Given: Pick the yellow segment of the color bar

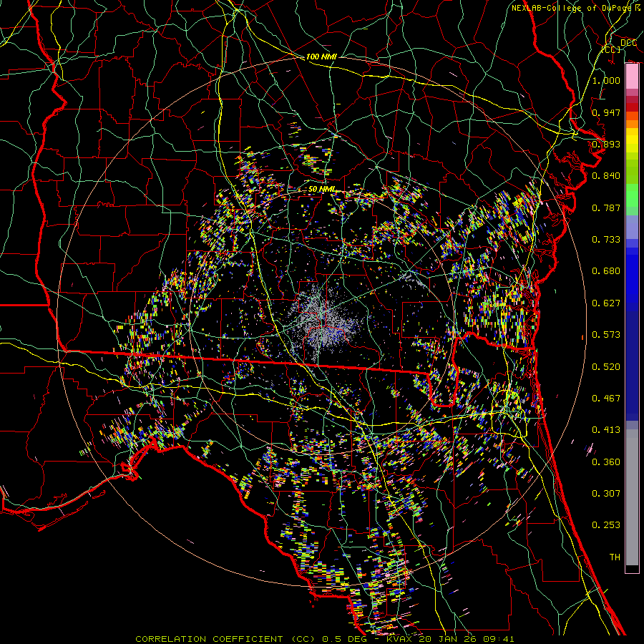Looking at the screenshot, I should point(632,137).
